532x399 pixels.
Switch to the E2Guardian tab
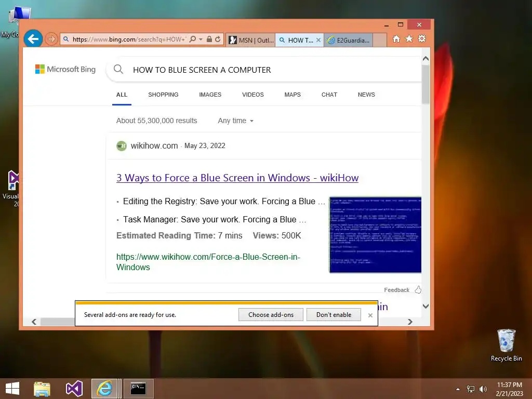(x=349, y=40)
